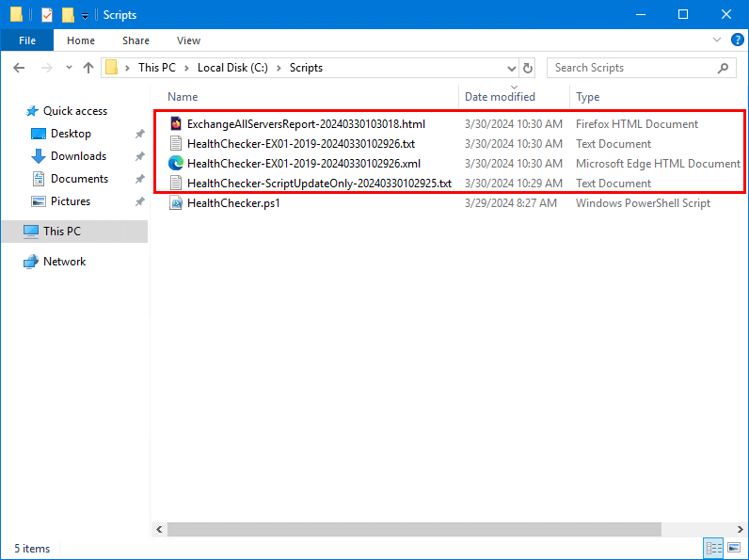Select the ExchangeAllServersReport html file
This screenshot has height=560, width=749.
306,124
